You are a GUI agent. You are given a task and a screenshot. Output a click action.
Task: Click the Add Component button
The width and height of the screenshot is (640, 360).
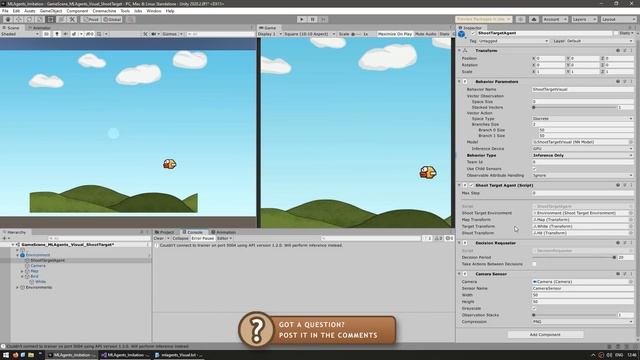[545, 335]
